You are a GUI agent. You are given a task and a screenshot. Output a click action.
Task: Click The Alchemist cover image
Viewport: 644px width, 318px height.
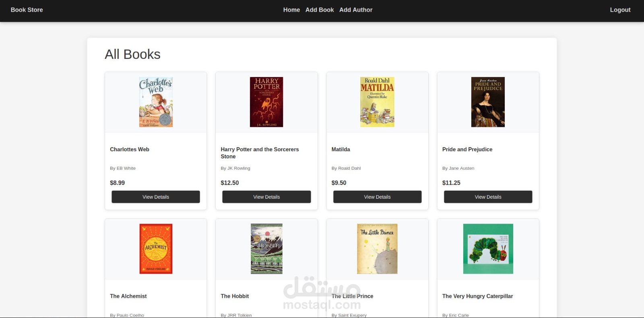[156, 249]
